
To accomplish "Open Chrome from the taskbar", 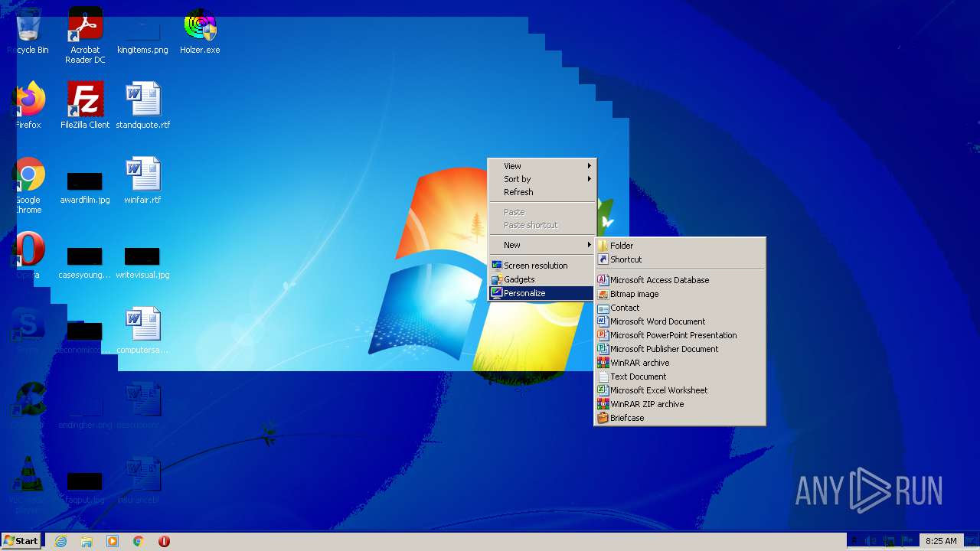I will [x=139, y=541].
